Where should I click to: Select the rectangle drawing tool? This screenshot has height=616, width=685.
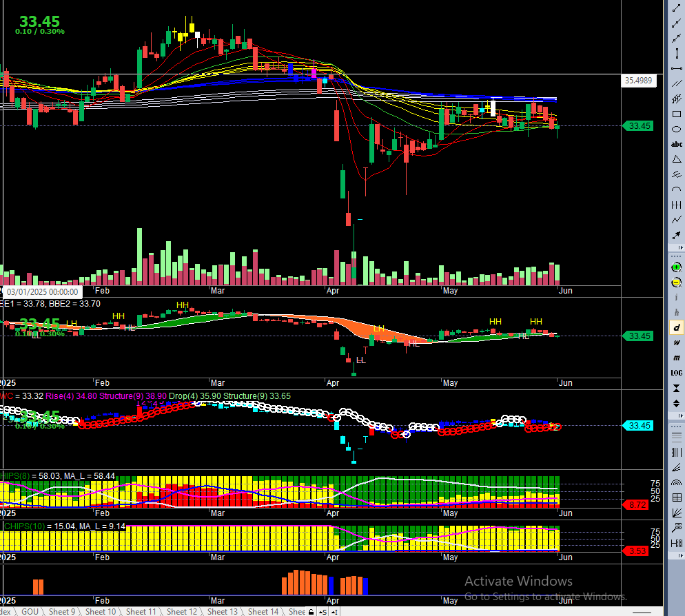pos(676,114)
